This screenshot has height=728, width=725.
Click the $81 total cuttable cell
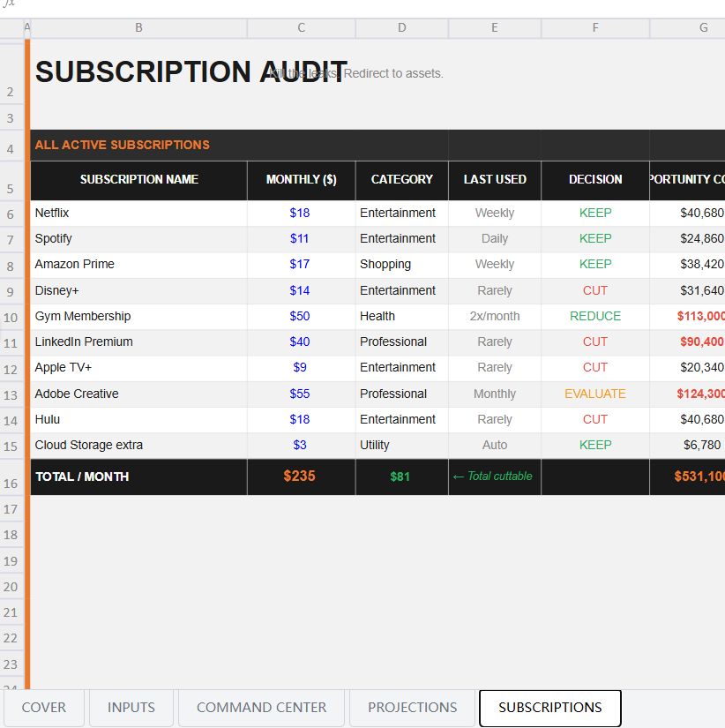tap(402, 477)
